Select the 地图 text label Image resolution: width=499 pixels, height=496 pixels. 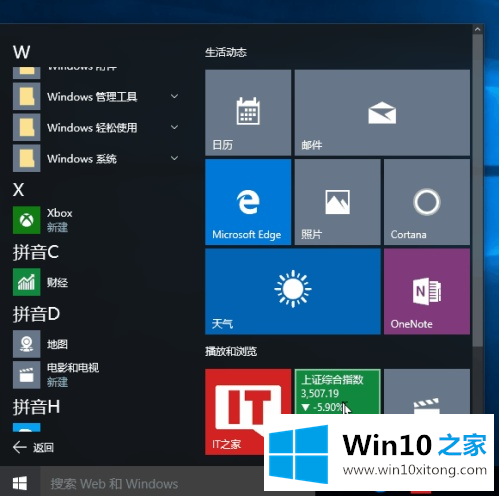(57, 344)
